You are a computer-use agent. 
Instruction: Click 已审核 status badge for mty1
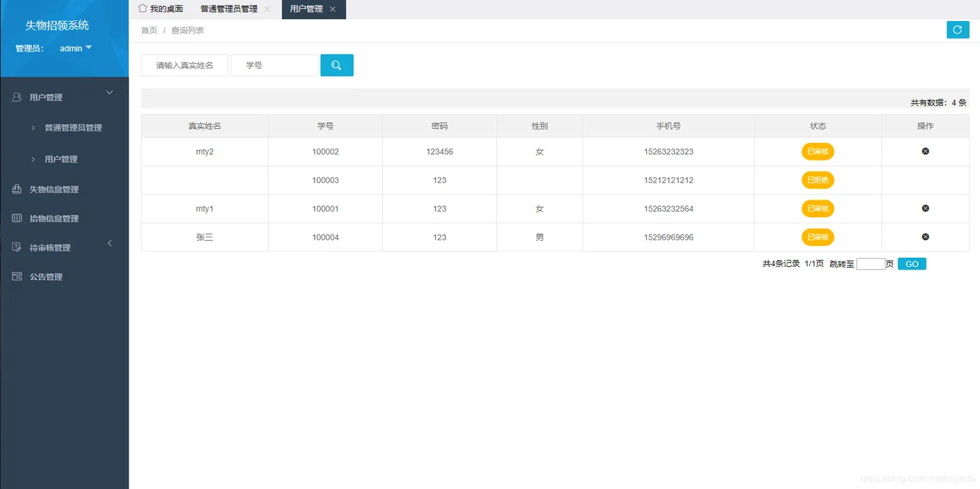(x=818, y=209)
